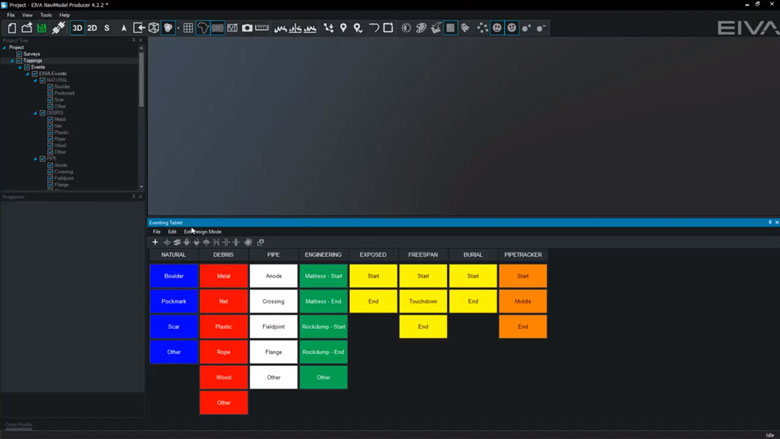
Task: Switch to 3D view mode
Action: tap(77, 28)
